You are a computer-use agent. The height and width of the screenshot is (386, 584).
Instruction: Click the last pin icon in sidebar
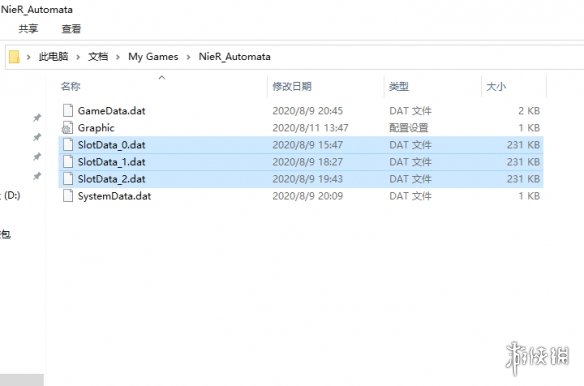click(x=37, y=176)
